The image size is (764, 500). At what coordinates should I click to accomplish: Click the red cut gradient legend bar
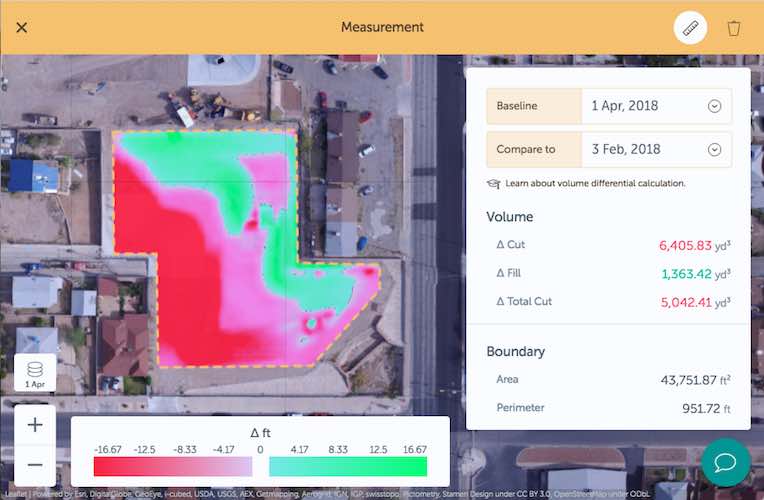[x=172, y=467]
